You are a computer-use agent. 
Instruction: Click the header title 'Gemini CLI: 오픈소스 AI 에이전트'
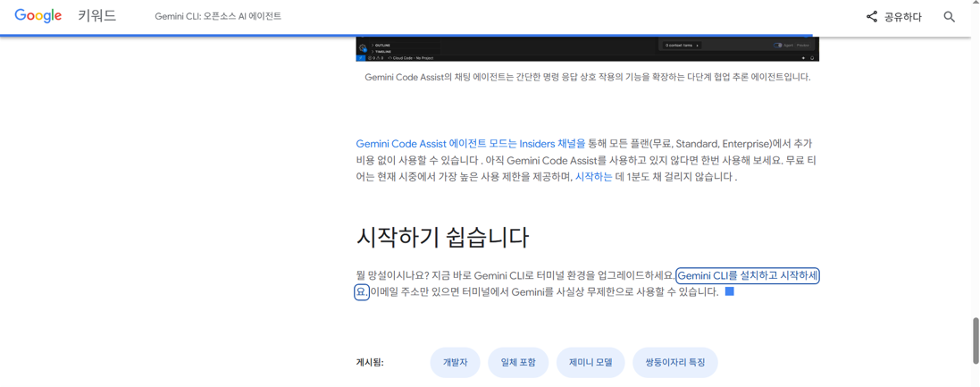(x=218, y=16)
